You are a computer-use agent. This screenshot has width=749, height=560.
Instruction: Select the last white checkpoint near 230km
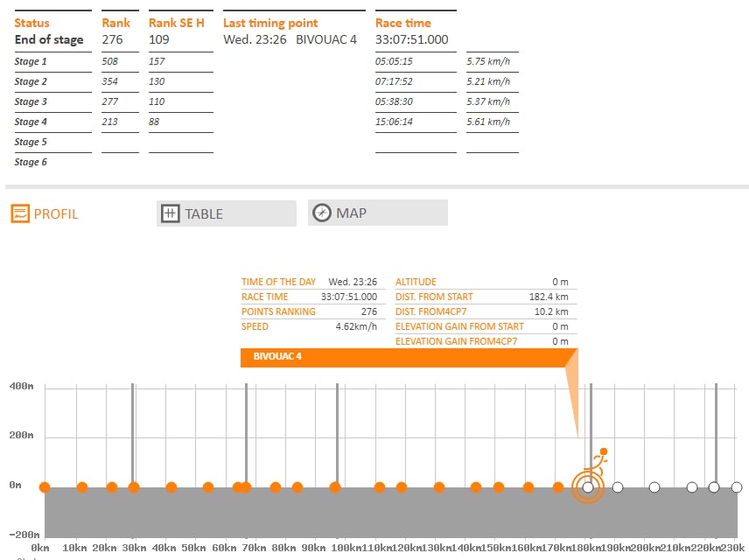(x=737, y=487)
